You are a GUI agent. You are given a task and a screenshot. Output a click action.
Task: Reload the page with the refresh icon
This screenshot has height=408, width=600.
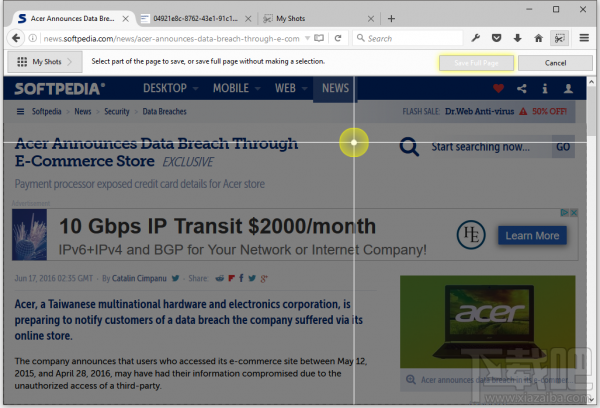(x=338, y=38)
